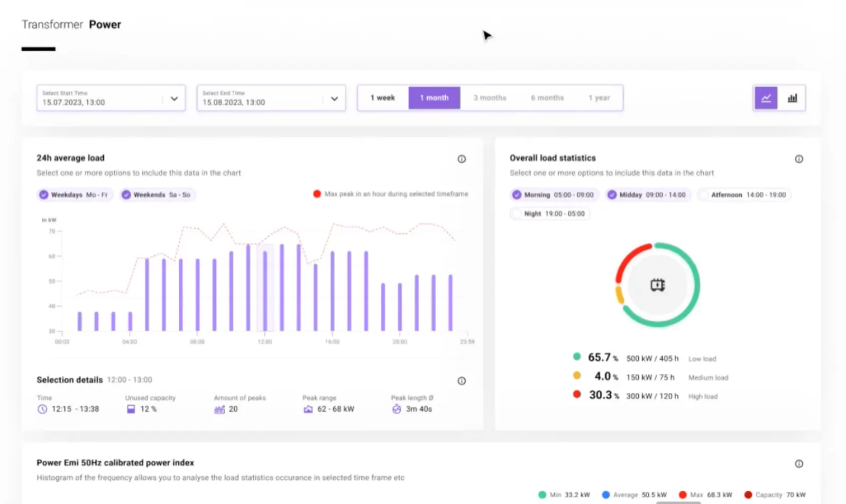Image resolution: width=846 pixels, height=504 pixels.
Task: Click the Min 33.2 kW legend entry
Action: [564, 495]
